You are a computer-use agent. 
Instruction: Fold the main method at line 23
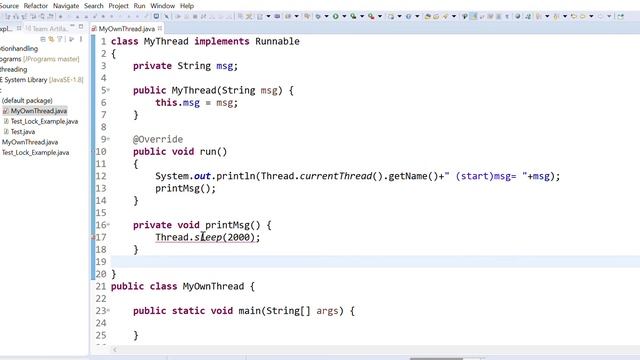pos(109,310)
